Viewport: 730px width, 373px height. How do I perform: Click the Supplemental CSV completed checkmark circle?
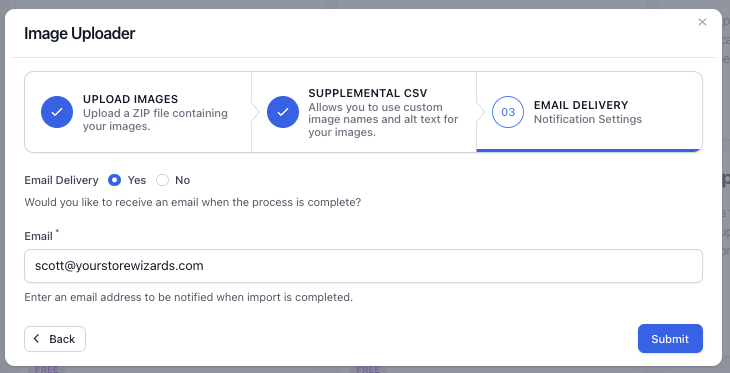click(283, 112)
